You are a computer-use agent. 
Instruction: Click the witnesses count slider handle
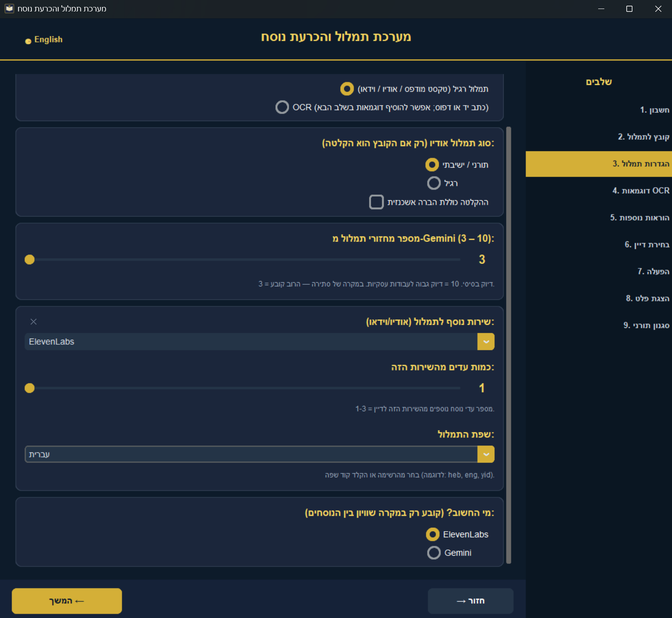(x=30, y=388)
